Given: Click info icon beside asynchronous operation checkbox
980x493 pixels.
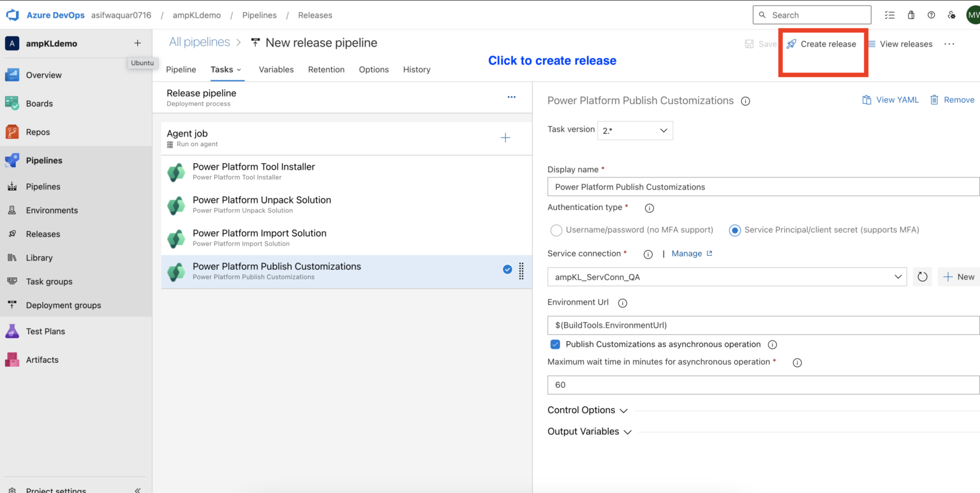Looking at the screenshot, I should (x=772, y=344).
